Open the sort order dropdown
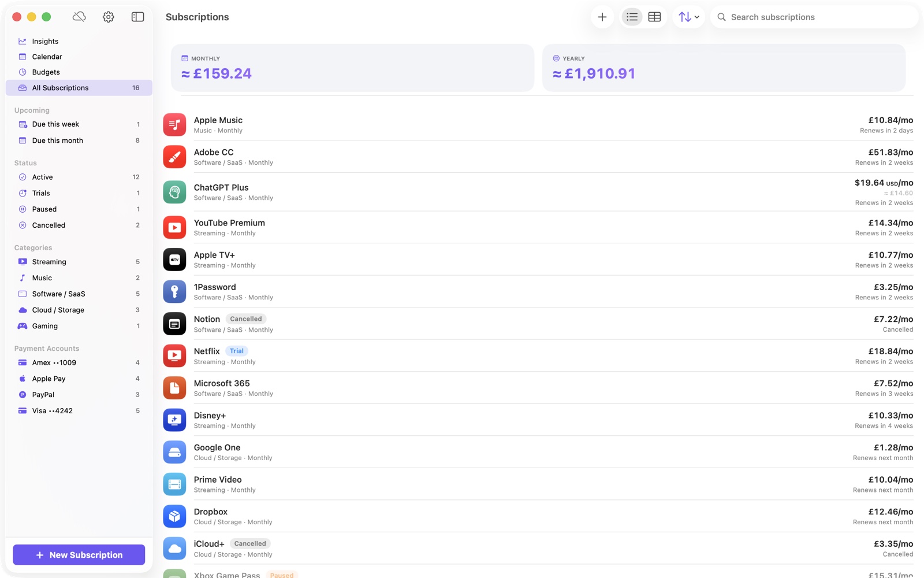The image size is (924, 578). tap(688, 17)
